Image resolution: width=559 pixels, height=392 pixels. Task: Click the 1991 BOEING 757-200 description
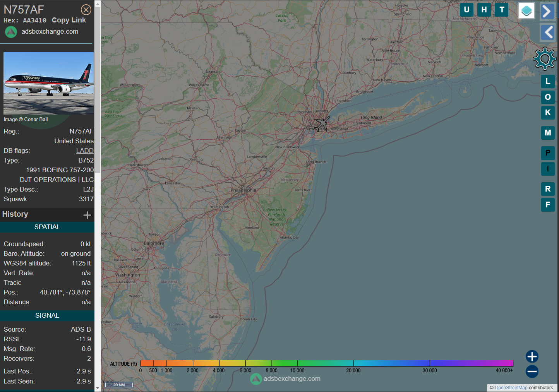[x=60, y=170]
